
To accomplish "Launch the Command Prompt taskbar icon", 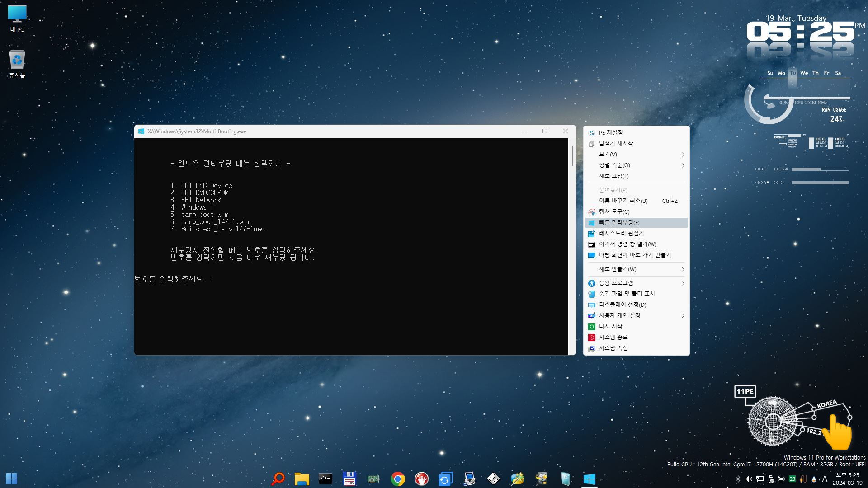I will click(x=325, y=479).
